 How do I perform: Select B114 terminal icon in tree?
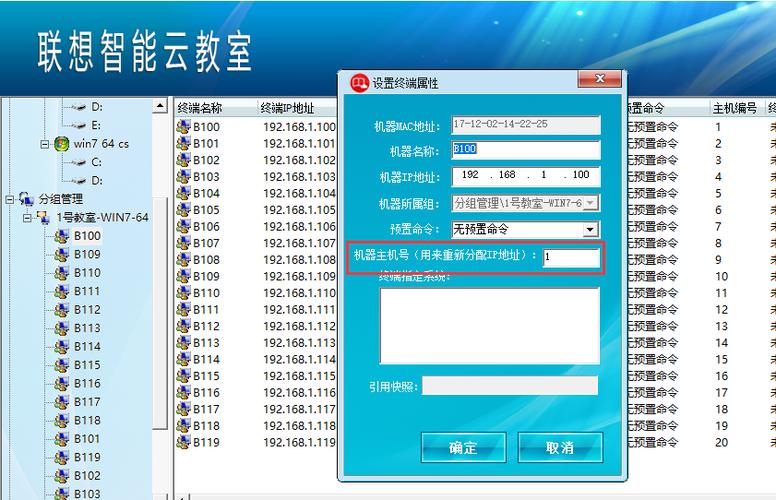[x=62, y=347]
